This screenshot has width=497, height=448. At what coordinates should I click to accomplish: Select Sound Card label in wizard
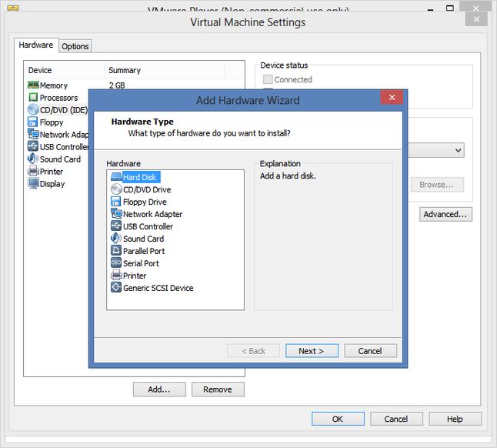pyautogui.click(x=144, y=239)
